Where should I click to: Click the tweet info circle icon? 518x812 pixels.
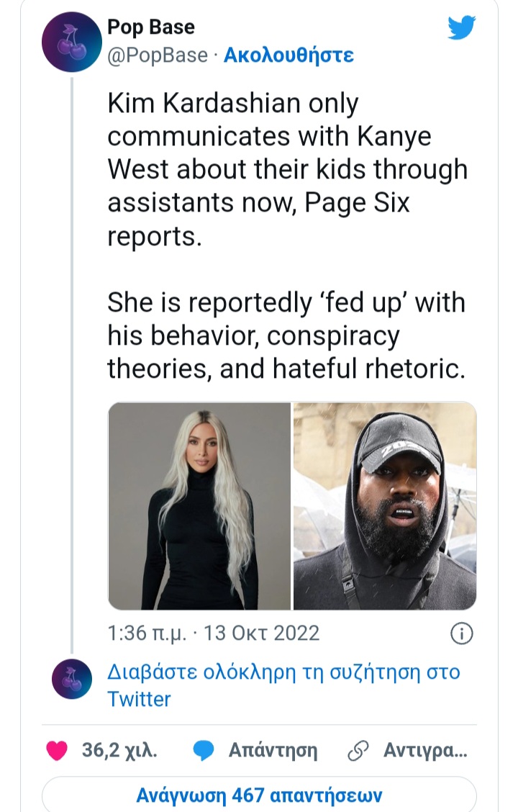(x=462, y=633)
